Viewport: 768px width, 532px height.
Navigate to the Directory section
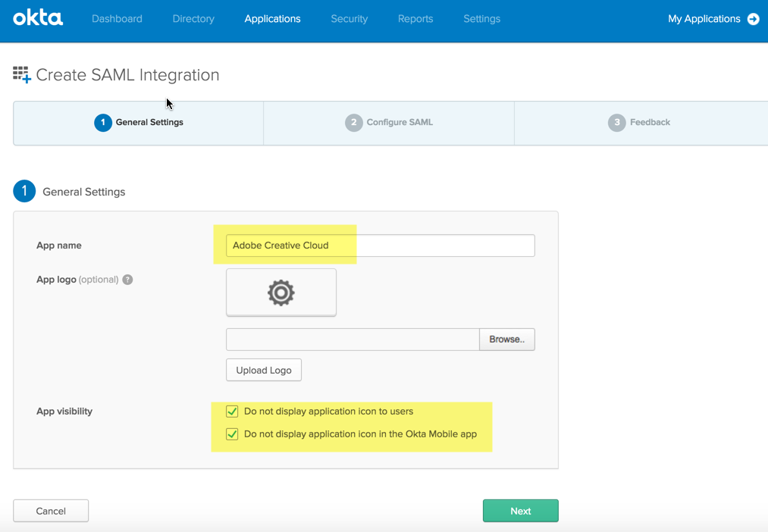click(193, 19)
